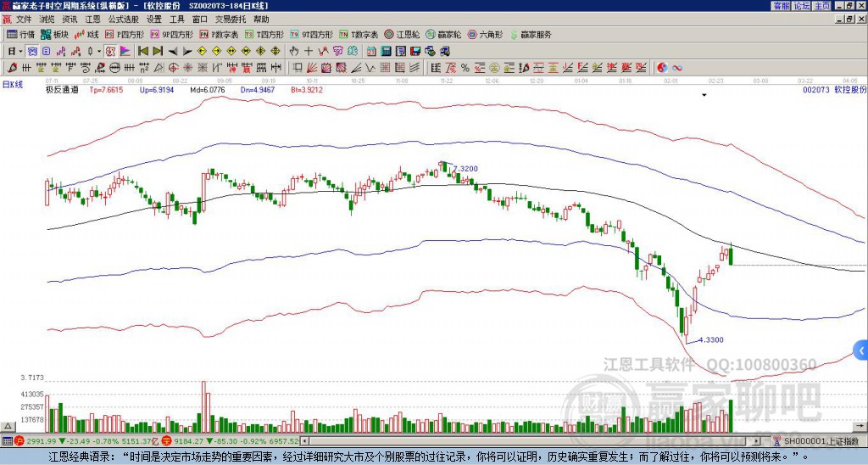868x465 pixels.
Task: Open the 浏览 menu
Action: tap(47, 20)
